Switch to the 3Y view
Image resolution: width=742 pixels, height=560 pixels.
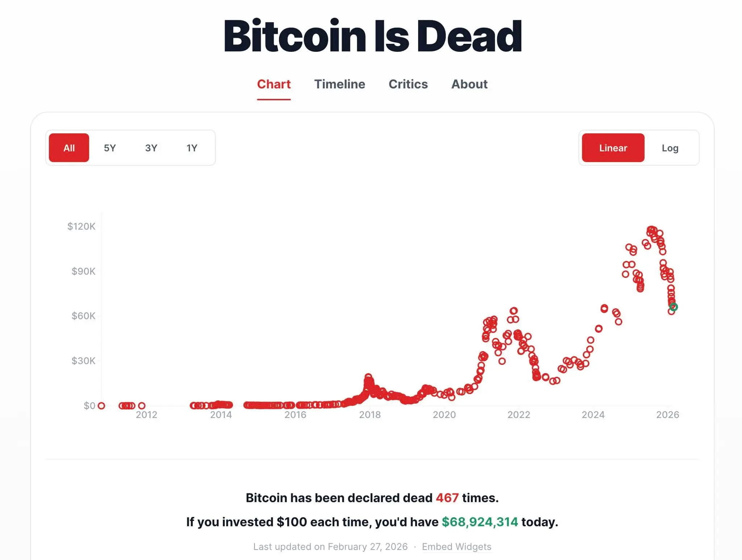click(151, 148)
